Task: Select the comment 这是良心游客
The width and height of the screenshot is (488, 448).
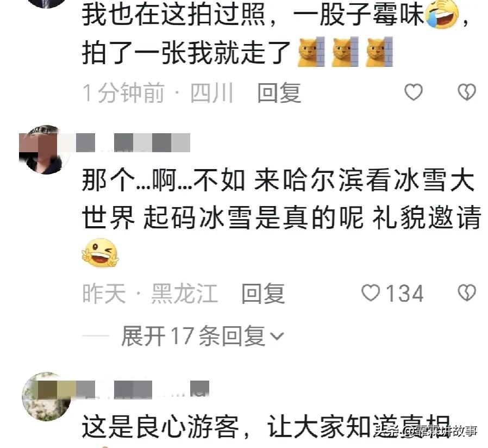Action: [160, 427]
